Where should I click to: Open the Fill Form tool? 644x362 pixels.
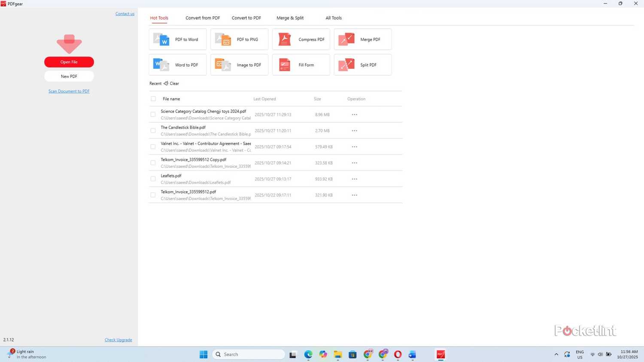pyautogui.click(x=301, y=65)
